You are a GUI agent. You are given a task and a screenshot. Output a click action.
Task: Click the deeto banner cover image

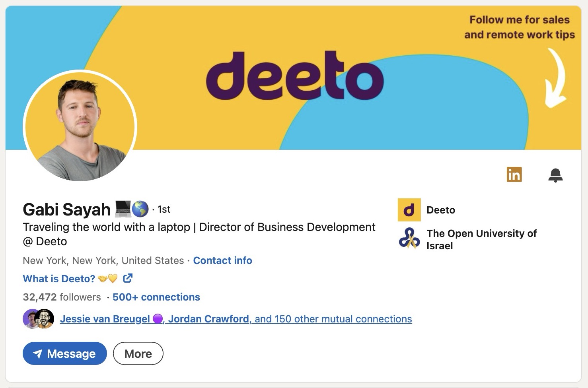(294, 78)
